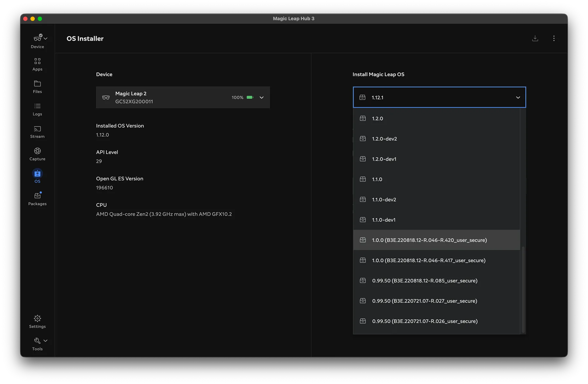The width and height of the screenshot is (588, 384).
Task: Click the AMD Quad-core Zen2 CPU text
Action: coord(164,214)
